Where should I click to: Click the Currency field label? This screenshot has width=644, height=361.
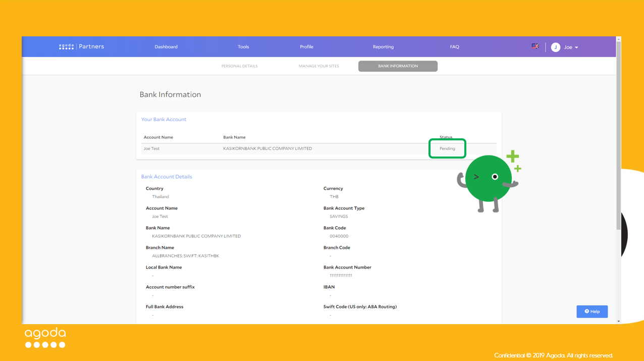pos(333,188)
